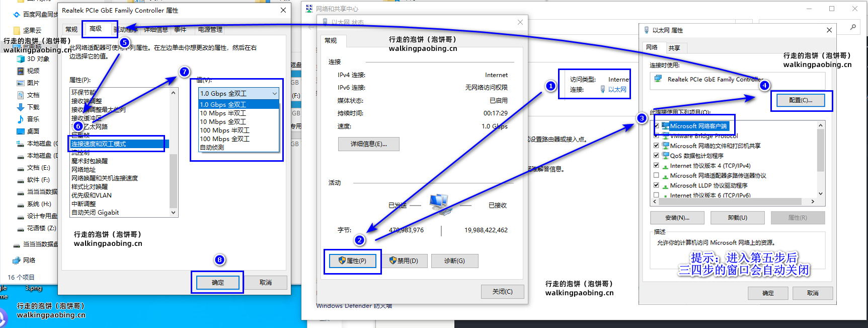
Task: Select the 文档 (E:) drive icon
Action: tap(21, 168)
